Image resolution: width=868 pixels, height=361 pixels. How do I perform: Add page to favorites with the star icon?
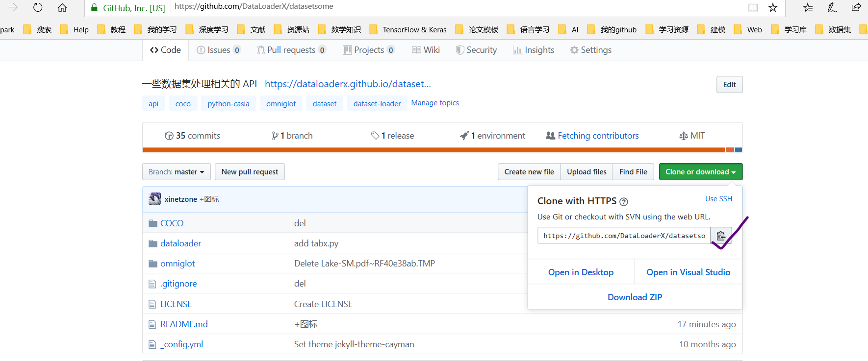(x=773, y=7)
